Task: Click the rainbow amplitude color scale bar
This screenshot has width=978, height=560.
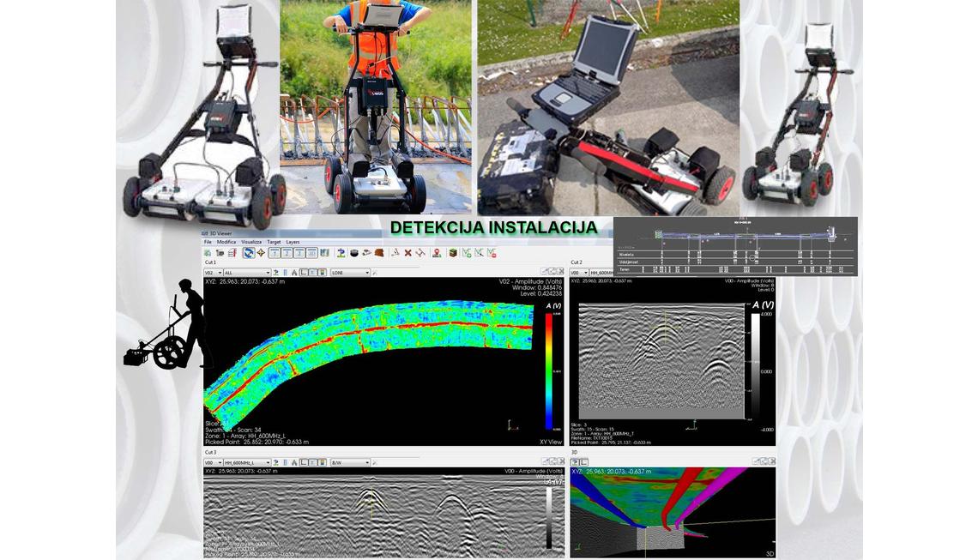Action: 549,370
